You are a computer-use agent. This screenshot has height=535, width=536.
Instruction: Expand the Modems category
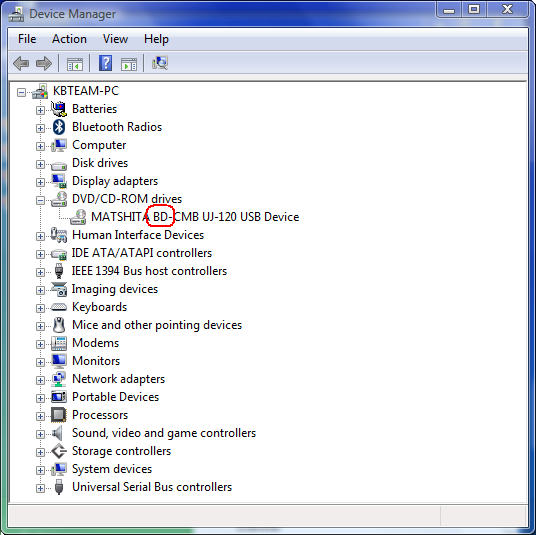[40, 344]
